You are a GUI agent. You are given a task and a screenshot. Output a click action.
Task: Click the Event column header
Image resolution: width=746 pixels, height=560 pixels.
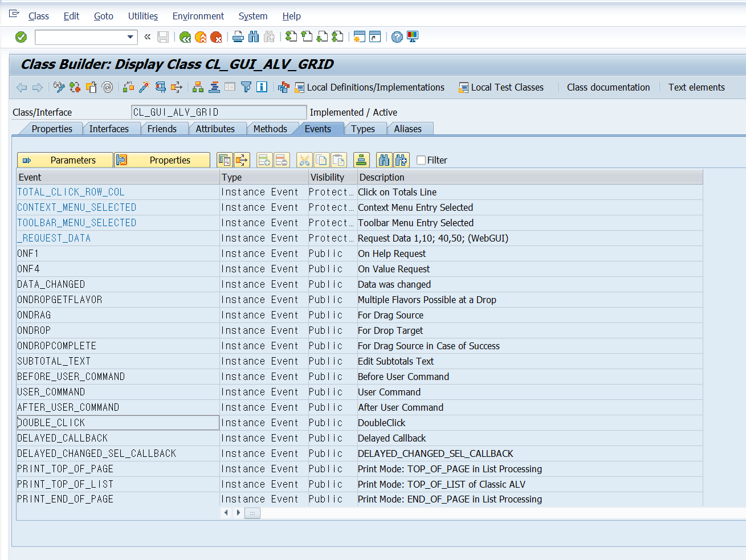(x=118, y=177)
